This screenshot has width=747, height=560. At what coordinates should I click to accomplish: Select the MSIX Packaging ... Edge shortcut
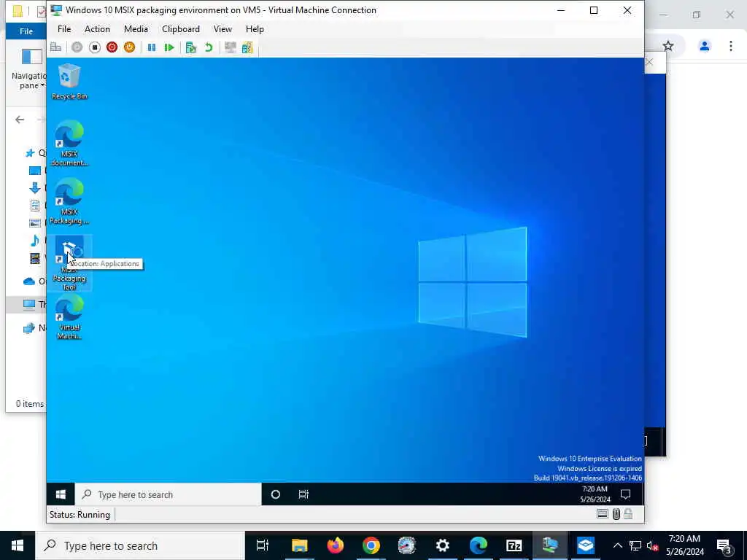tap(69, 201)
